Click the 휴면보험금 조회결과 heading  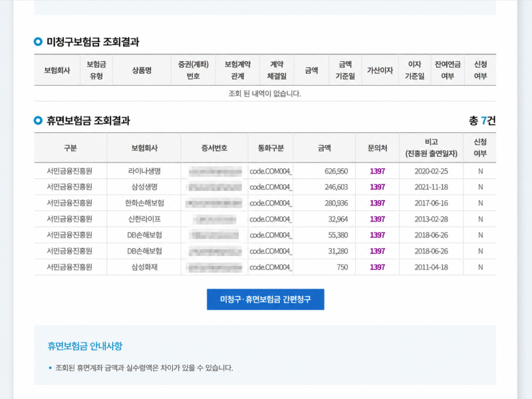coord(88,121)
